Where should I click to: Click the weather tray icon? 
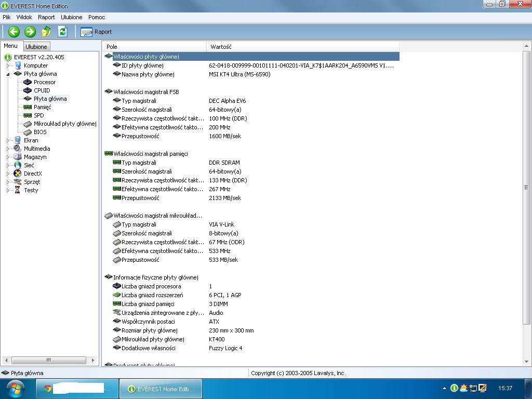[x=463, y=388]
